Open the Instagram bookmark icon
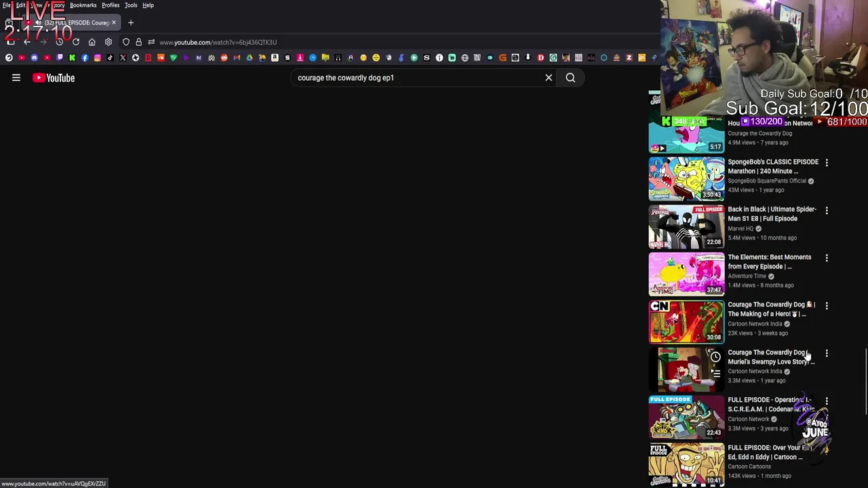This screenshot has height=488, width=868. coord(98,58)
